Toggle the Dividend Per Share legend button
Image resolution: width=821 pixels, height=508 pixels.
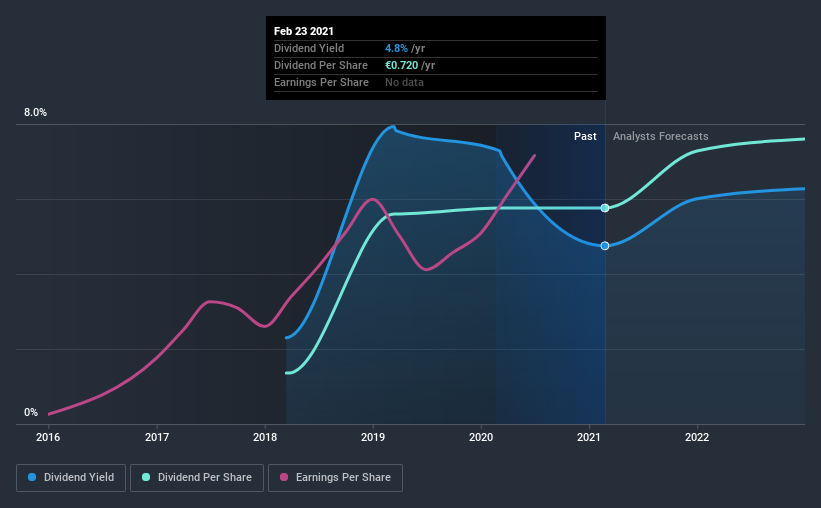coord(197,478)
